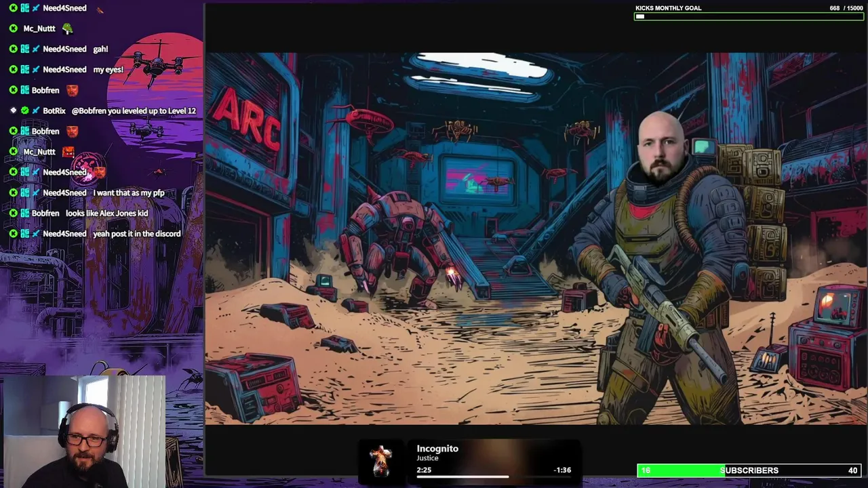Click the goal count '668 / 15000'
This screenshot has width=868, height=488.
[846, 8]
